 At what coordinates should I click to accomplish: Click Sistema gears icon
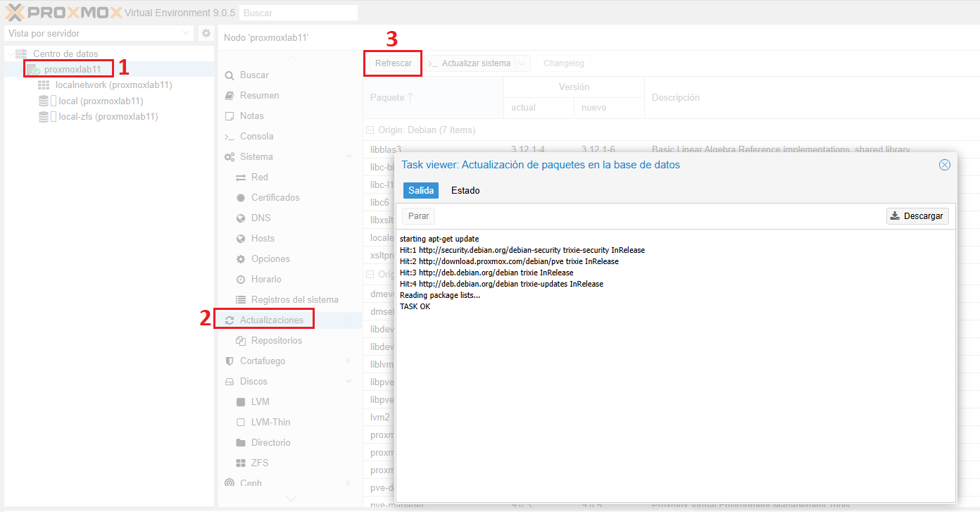coord(229,156)
